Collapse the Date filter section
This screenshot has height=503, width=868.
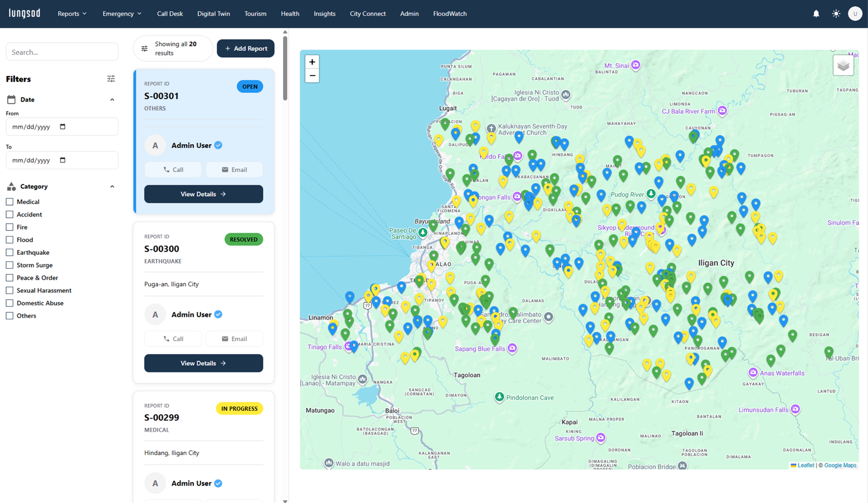[112, 99]
